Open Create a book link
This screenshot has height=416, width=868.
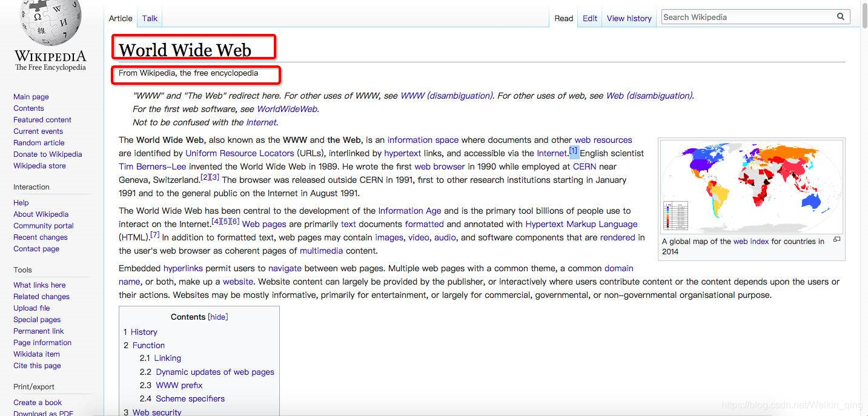(x=38, y=403)
